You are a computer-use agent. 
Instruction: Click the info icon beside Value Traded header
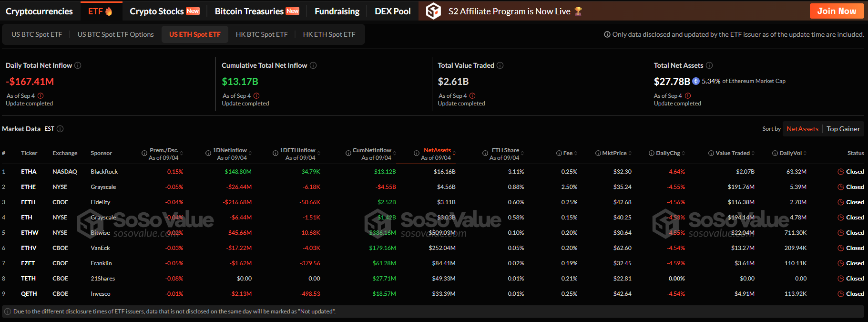711,153
